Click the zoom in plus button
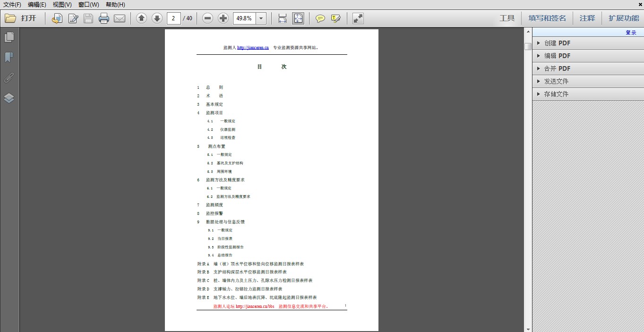644x332 pixels. tap(223, 18)
